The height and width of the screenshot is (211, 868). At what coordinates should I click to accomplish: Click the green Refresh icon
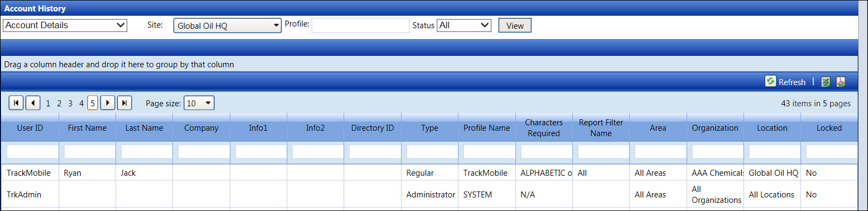(770, 81)
